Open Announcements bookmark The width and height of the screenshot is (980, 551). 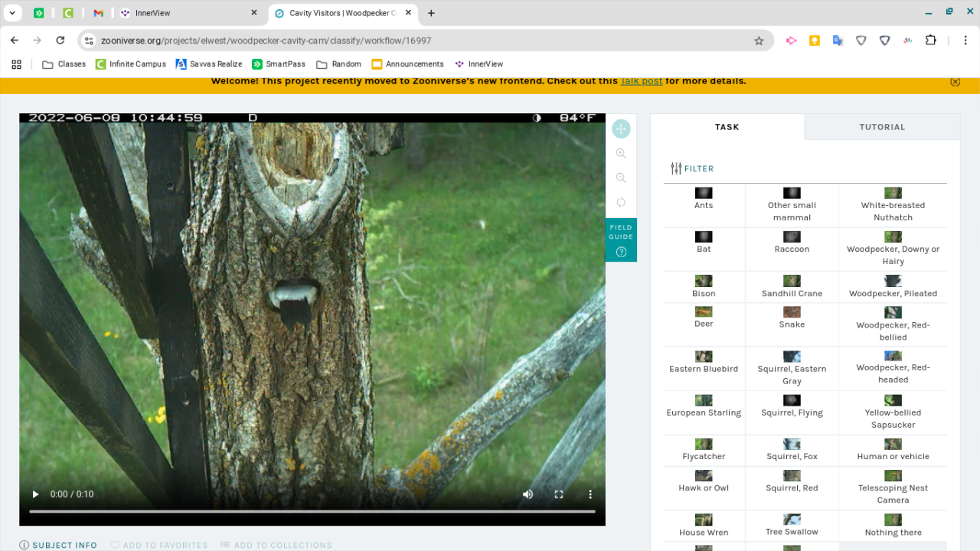click(x=407, y=64)
